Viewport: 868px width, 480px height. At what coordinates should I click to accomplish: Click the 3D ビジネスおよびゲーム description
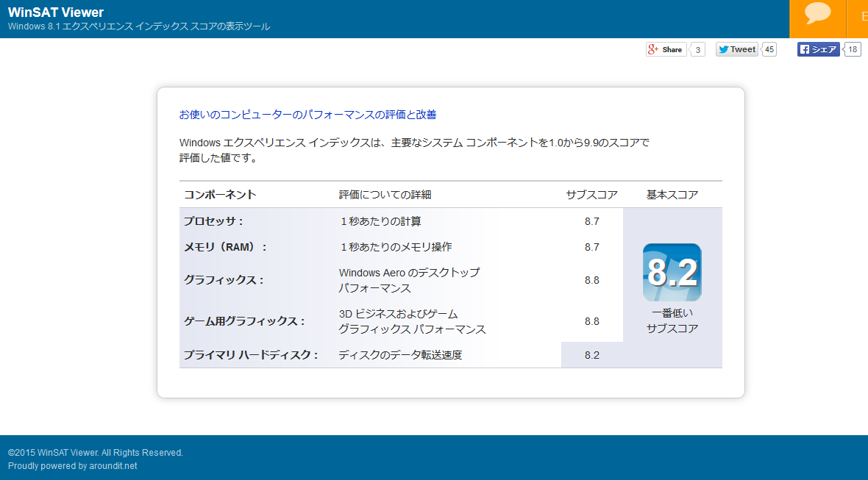(413, 321)
